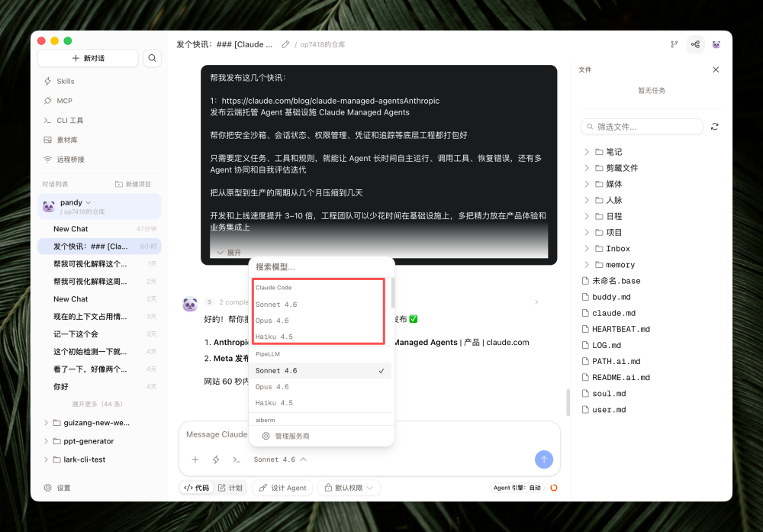
Task: Collapse the Sonnet 4.6 model selector chevron
Action: click(x=304, y=459)
